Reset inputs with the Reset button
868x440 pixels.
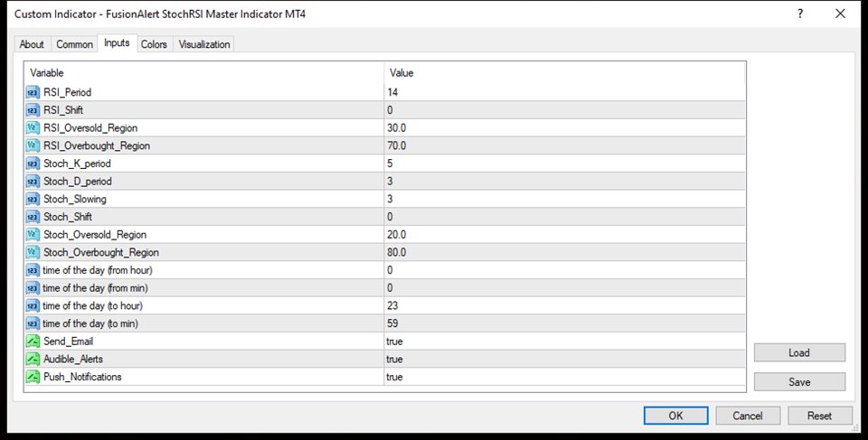(x=819, y=416)
